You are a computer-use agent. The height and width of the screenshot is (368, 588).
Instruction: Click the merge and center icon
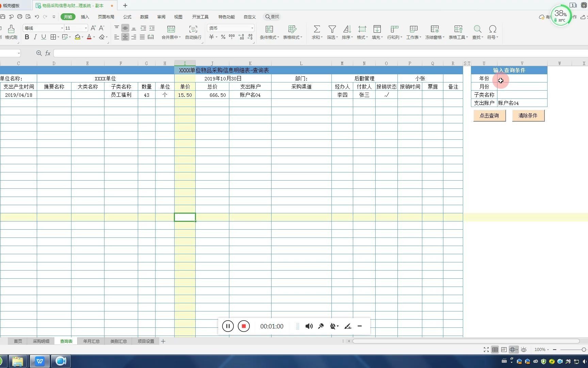coord(171,29)
